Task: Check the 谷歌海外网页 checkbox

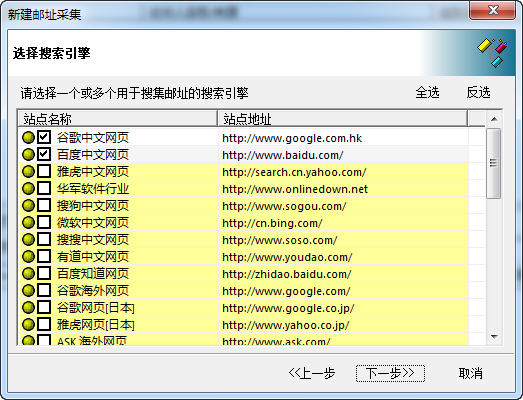Action: click(x=44, y=290)
